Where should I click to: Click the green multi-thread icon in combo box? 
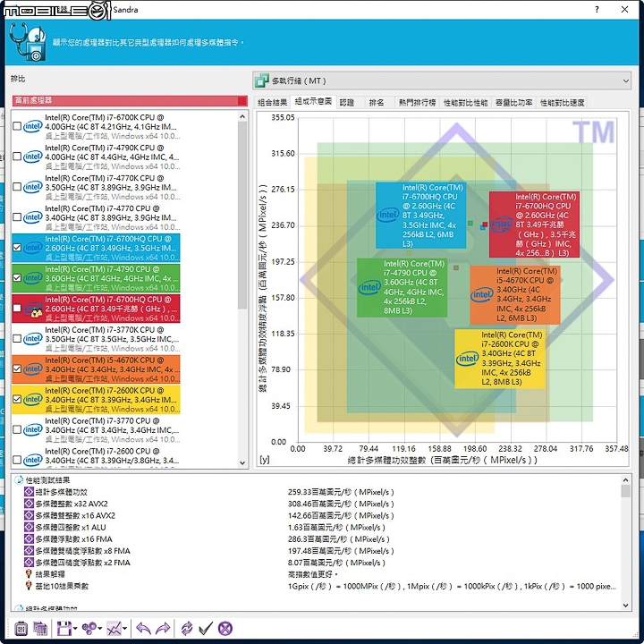point(261,80)
